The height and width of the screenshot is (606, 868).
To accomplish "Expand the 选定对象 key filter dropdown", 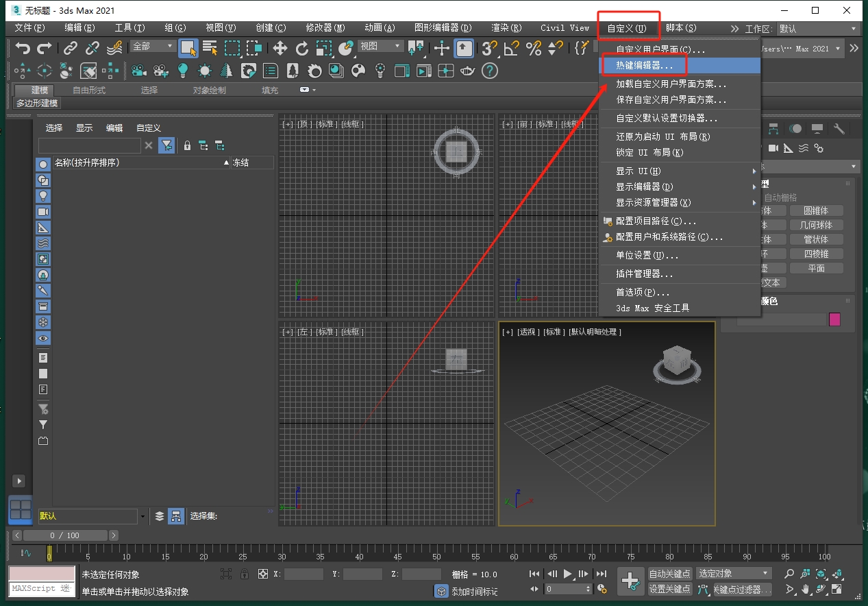I will [733, 573].
